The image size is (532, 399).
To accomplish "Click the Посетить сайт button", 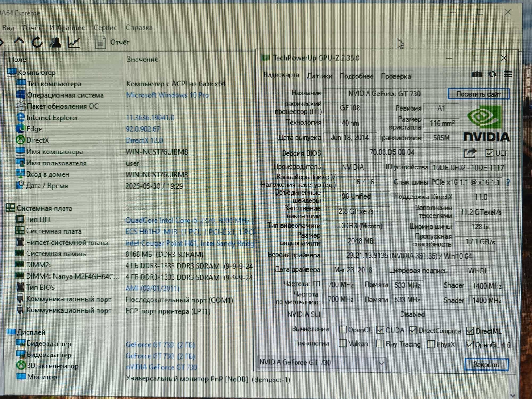I will [x=479, y=94].
